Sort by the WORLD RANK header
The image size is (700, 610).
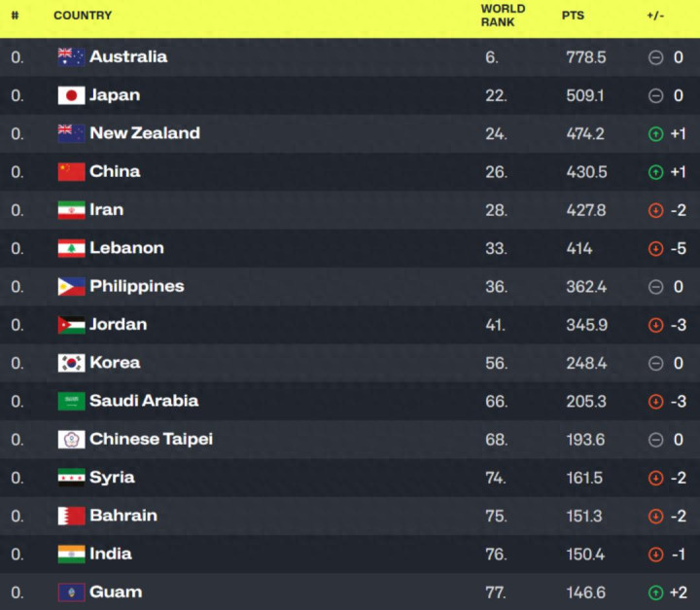[x=503, y=16]
